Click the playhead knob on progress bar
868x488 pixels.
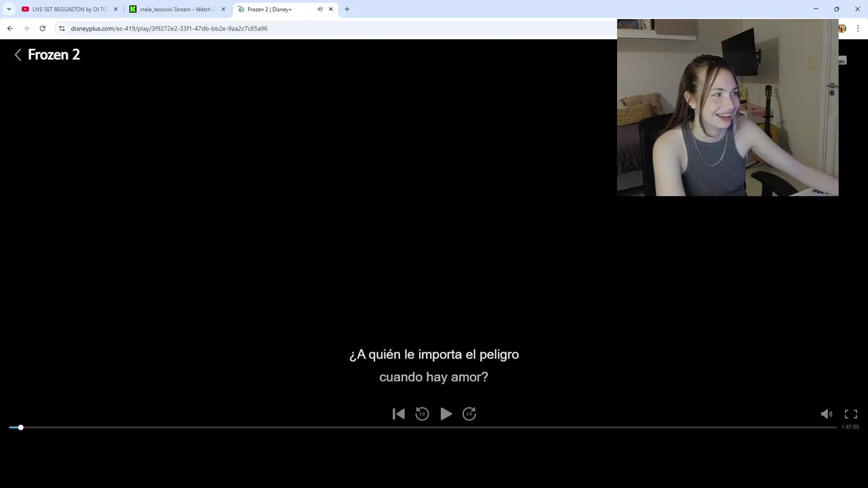[x=21, y=428]
